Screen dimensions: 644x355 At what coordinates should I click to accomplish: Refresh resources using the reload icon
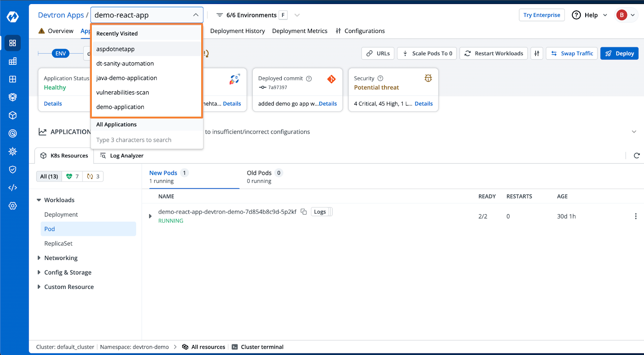pyautogui.click(x=637, y=155)
